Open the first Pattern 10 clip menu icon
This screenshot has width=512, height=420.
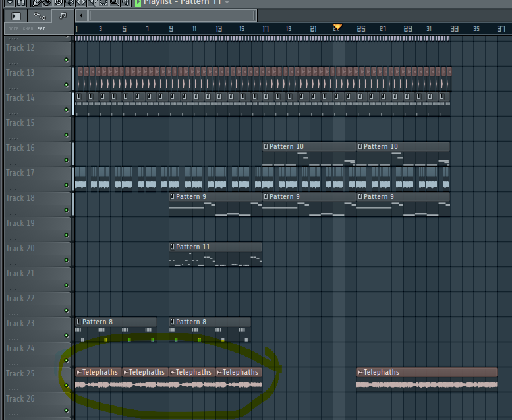click(x=266, y=146)
